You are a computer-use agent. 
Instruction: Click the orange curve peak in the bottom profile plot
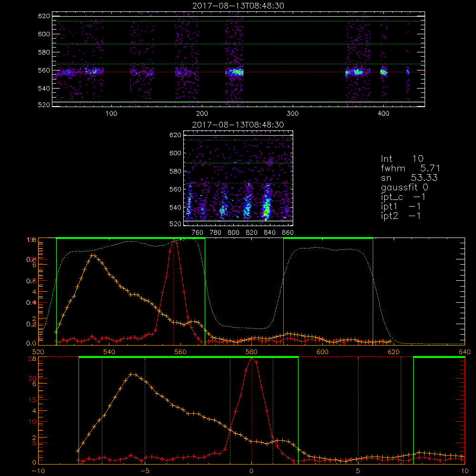click(x=131, y=374)
